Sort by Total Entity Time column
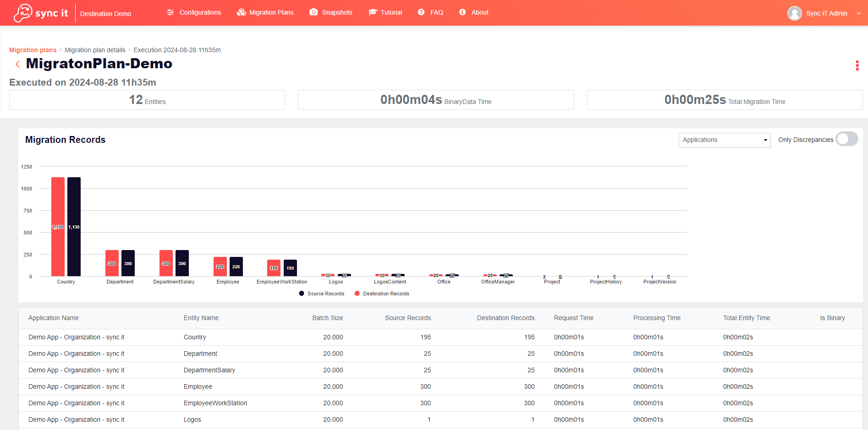Viewport: 868px width, 430px height. [747, 318]
